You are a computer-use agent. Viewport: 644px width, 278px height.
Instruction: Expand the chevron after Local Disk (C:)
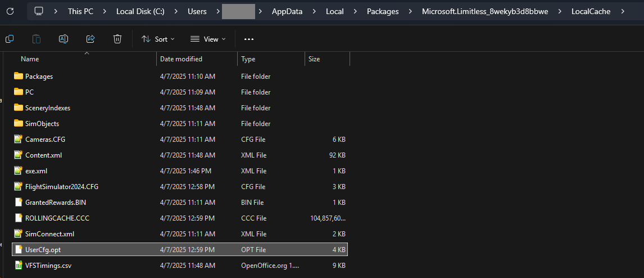click(176, 11)
